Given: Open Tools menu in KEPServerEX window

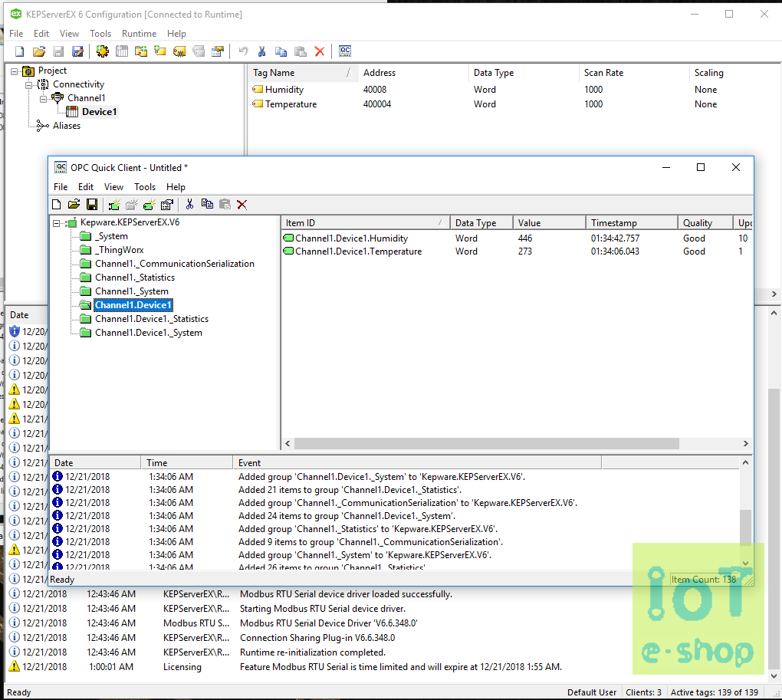Looking at the screenshot, I should [x=100, y=34].
